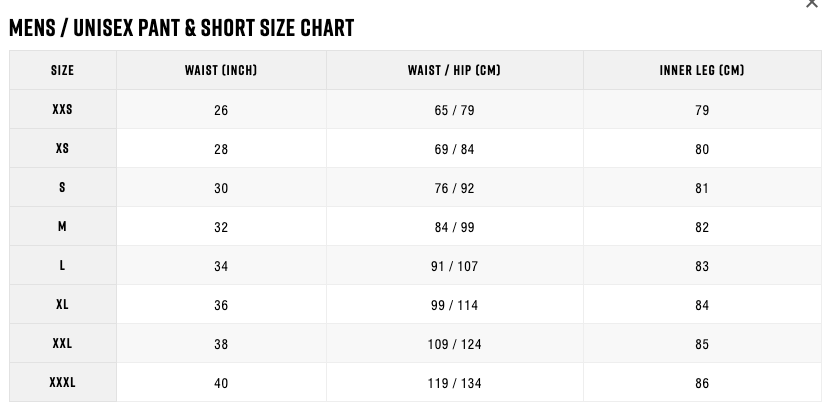Click inner leg value 86
Viewport: 831px width, 416px height.
click(x=702, y=383)
